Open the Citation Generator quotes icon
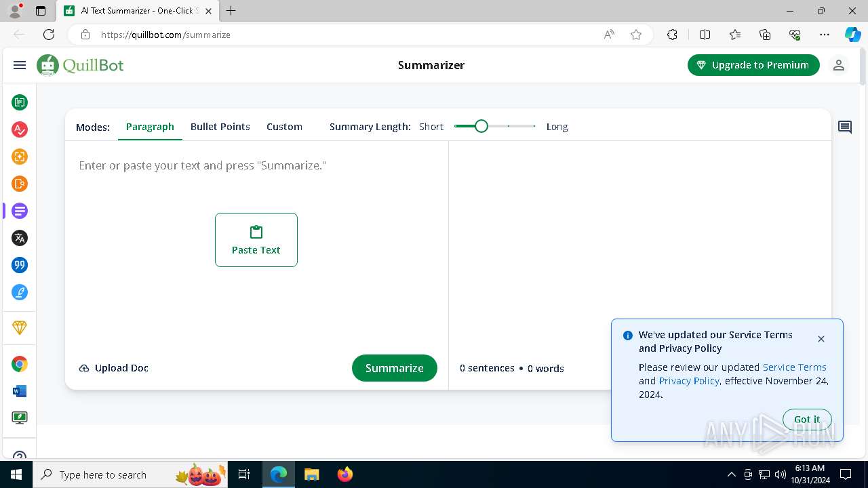Screen dimensions: 868x488 [x=20, y=265]
